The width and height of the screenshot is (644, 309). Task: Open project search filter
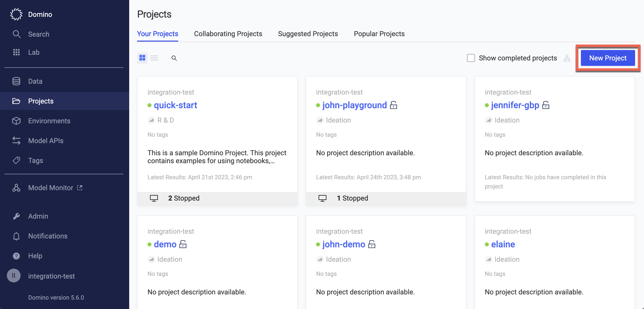174,57
